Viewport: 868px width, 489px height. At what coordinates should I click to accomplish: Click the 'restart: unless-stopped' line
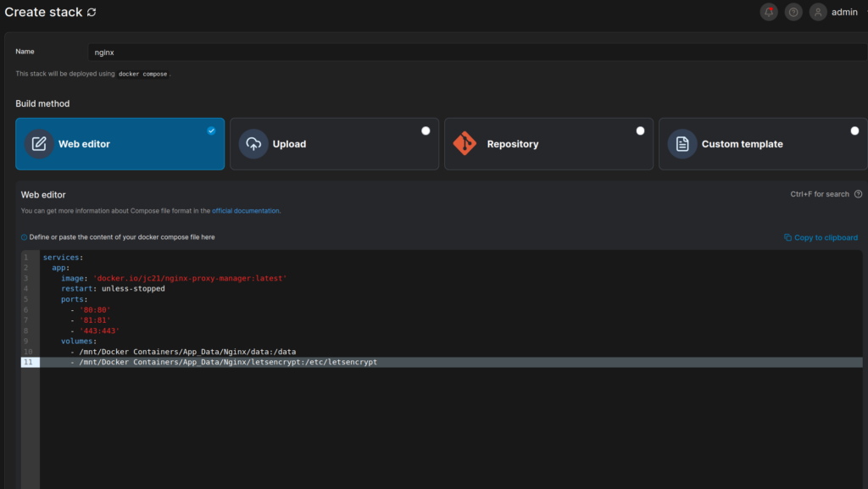tap(113, 289)
